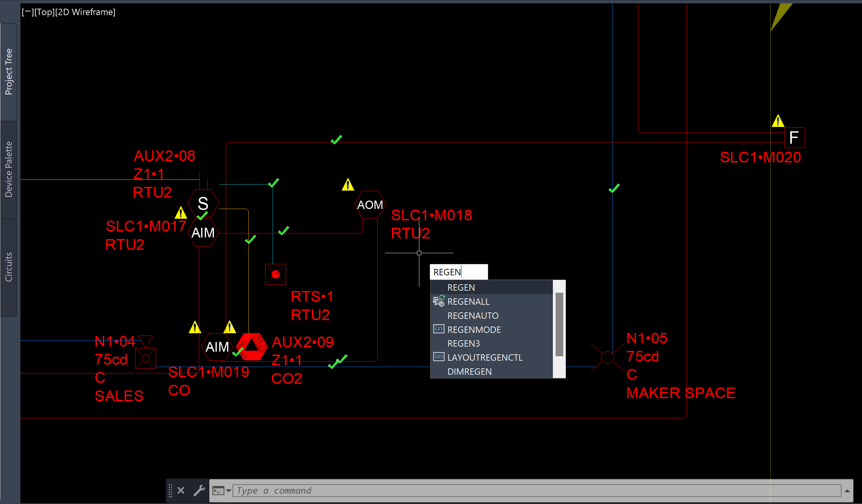Select the AOM module hexagon symbol

(370, 205)
